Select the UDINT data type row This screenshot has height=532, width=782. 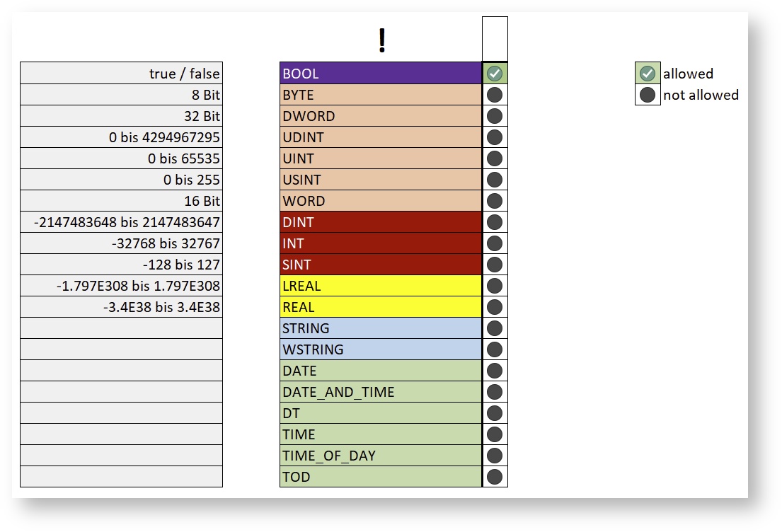point(381,137)
